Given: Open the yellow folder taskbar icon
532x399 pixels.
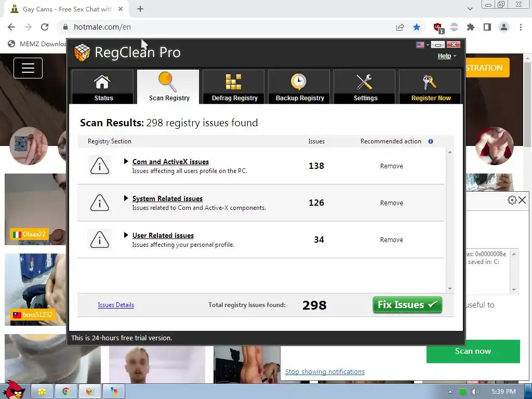Looking at the screenshot, I should pyautogui.click(x=42, y=392).
